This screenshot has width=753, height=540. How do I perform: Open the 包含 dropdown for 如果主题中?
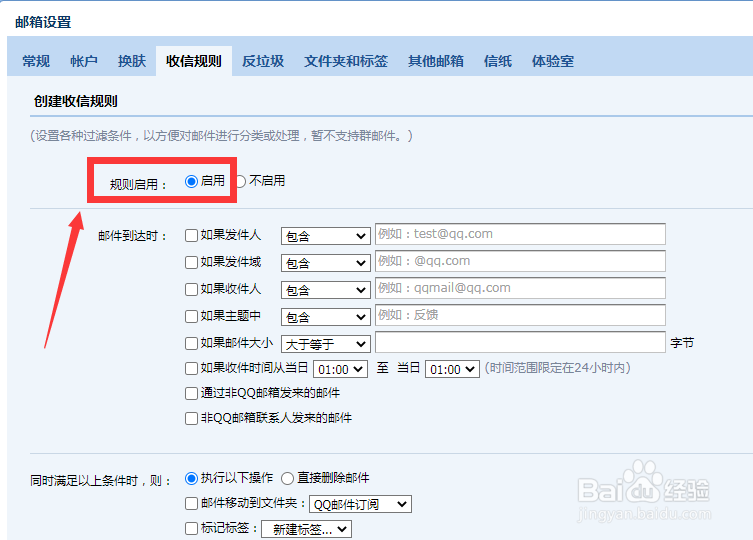point(326,317)
